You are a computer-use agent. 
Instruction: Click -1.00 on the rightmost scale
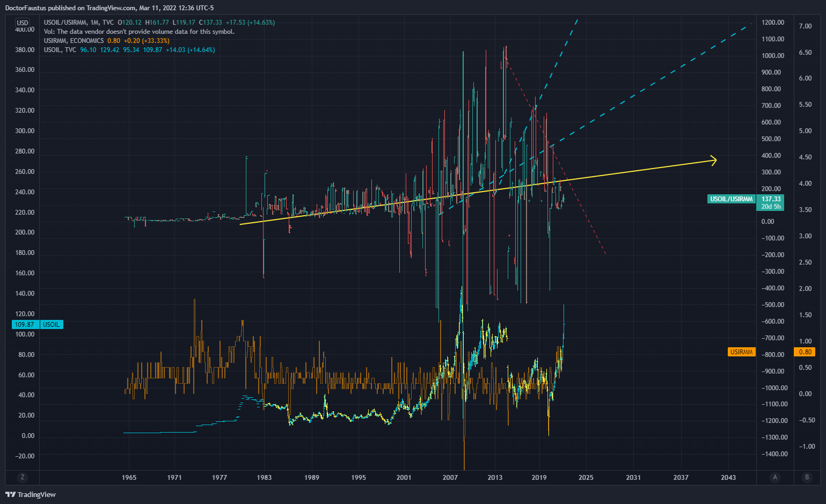807,447
